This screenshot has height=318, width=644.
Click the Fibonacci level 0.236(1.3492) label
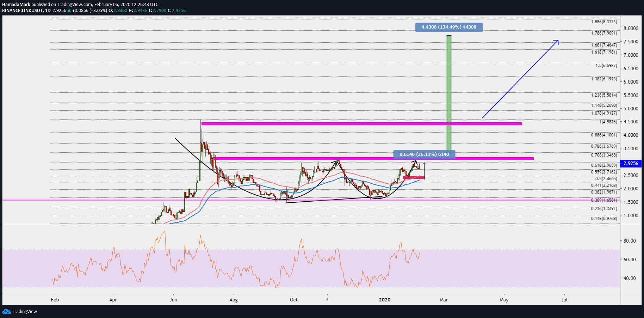pyautogui.click(x=604, y=209)
